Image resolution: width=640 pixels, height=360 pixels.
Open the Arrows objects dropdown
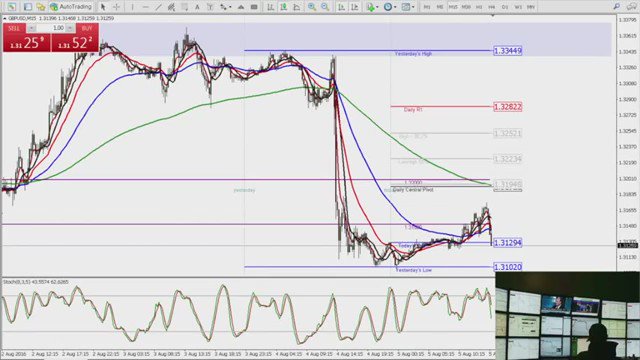[225, 7]
